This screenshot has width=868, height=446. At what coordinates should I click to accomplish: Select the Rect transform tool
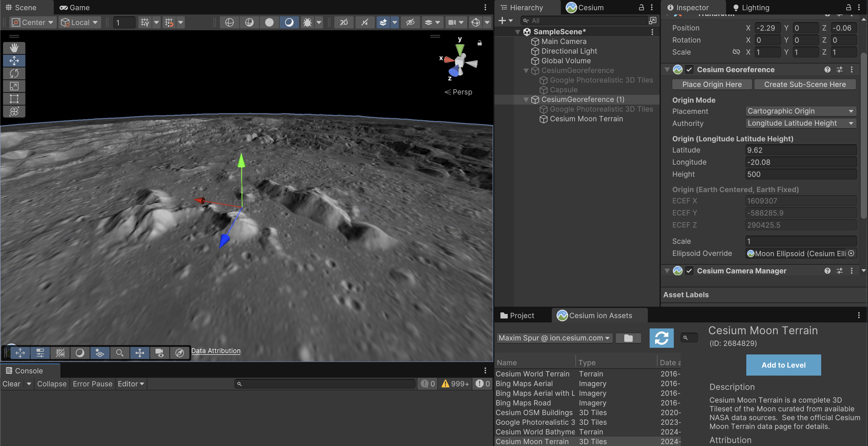[x=14, y=99]
